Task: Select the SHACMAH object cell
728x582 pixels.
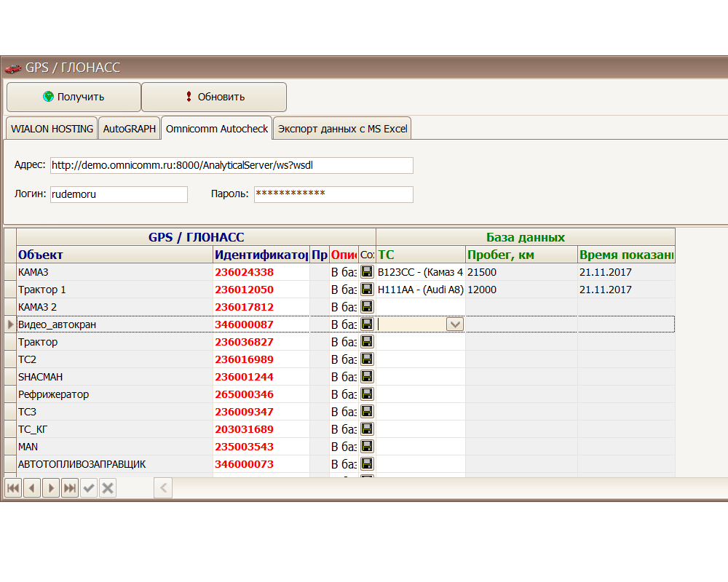Action: pos(114,377)
